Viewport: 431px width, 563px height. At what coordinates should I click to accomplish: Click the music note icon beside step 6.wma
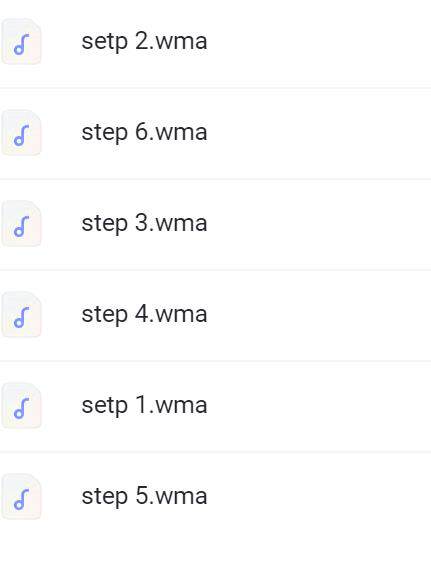tap(21, 132)
